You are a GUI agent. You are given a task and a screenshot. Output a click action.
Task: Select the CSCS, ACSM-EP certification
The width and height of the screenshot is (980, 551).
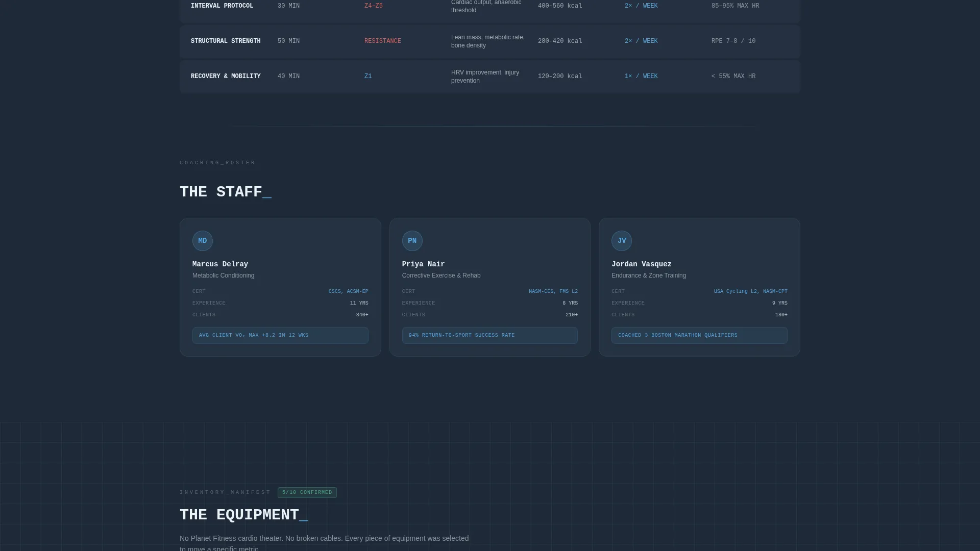click(349, 291)
